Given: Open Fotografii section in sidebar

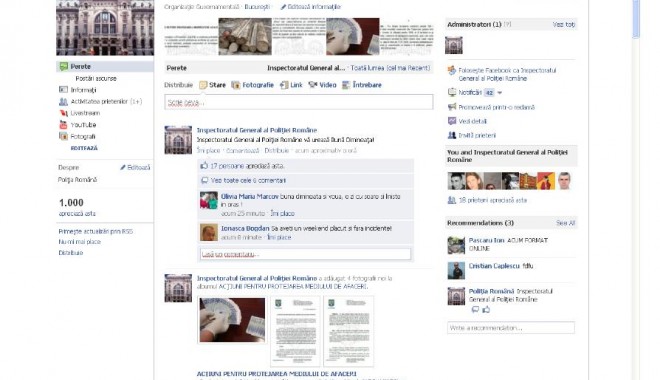Looking at the screenshot, I should [x=83, y=136].
